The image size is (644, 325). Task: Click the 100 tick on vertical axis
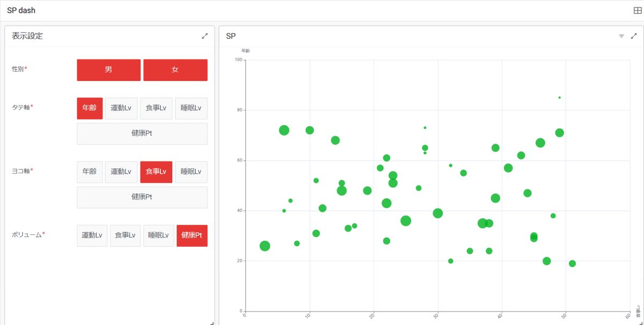[239, 60]
